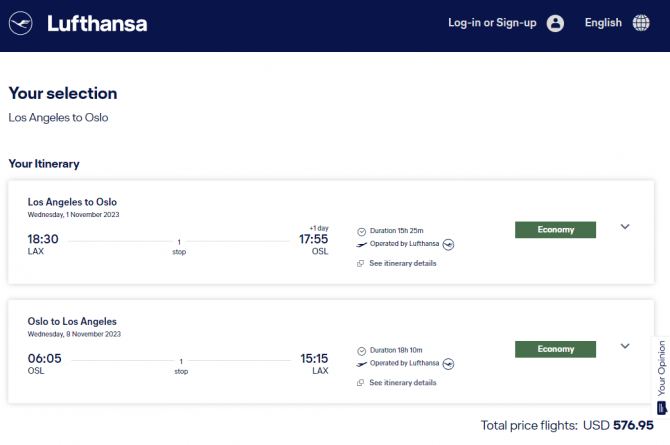Click the globe language icon
Viewport: 670px width, 445px height.
641,23
